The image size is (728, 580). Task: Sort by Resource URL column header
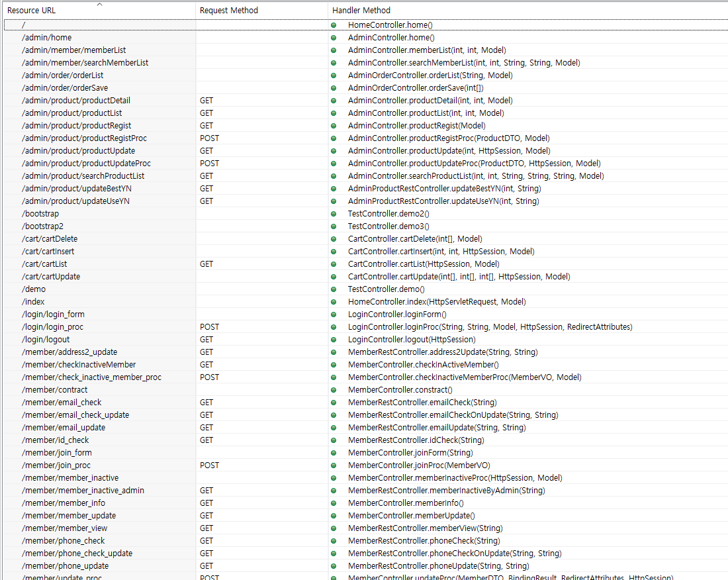coord(31,10)
